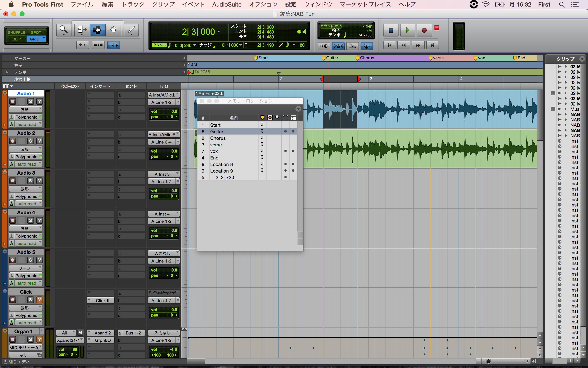
Task: Click the Wi-Fi status icon
Action: 486,5
